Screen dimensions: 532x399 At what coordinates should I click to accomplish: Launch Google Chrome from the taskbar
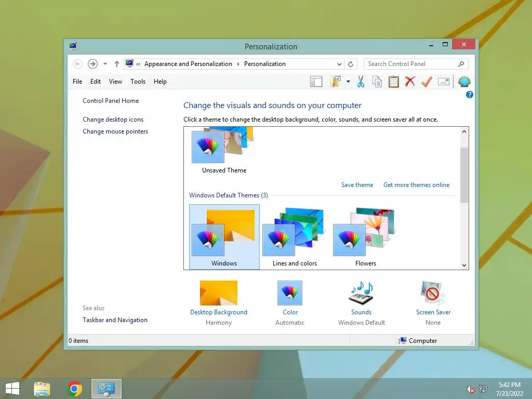74,389
